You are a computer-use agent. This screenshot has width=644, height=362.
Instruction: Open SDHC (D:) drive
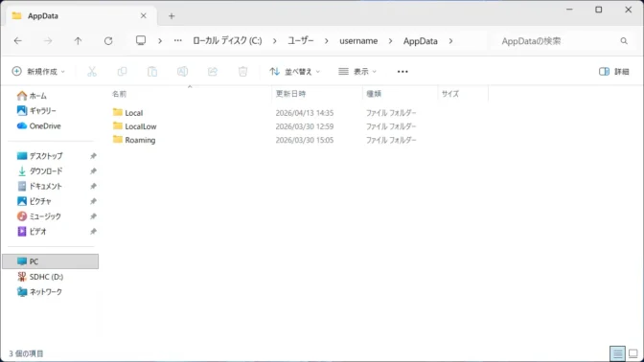pyautogui.click(x=46, y=277)
